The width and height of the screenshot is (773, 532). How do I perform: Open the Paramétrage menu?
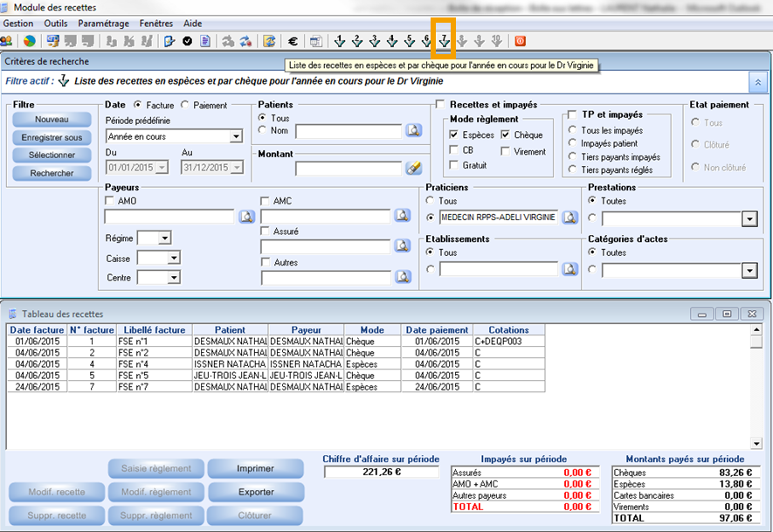pos(102,24)
